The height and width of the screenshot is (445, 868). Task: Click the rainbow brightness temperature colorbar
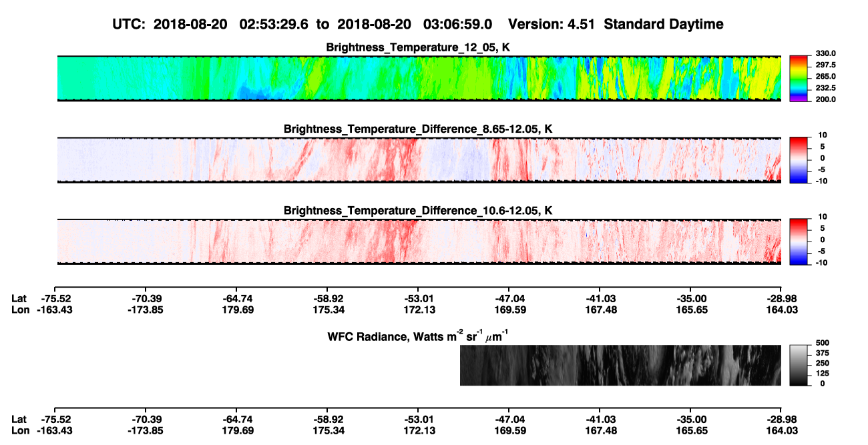pos(799,78)
